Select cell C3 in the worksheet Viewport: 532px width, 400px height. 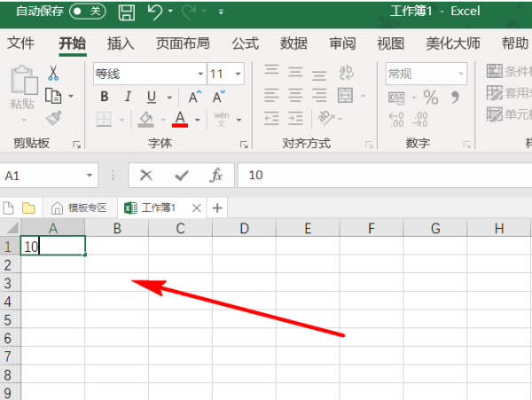tap(180, 283)
